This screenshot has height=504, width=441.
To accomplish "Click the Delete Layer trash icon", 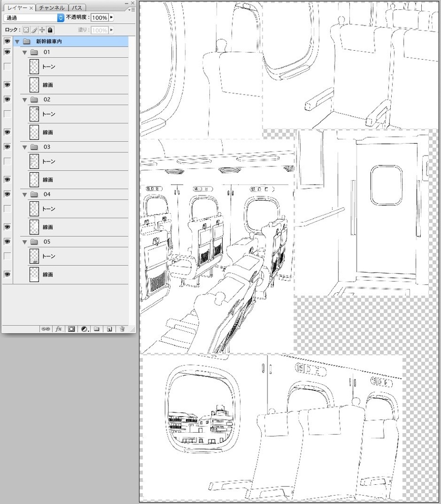I will point(122,329).
